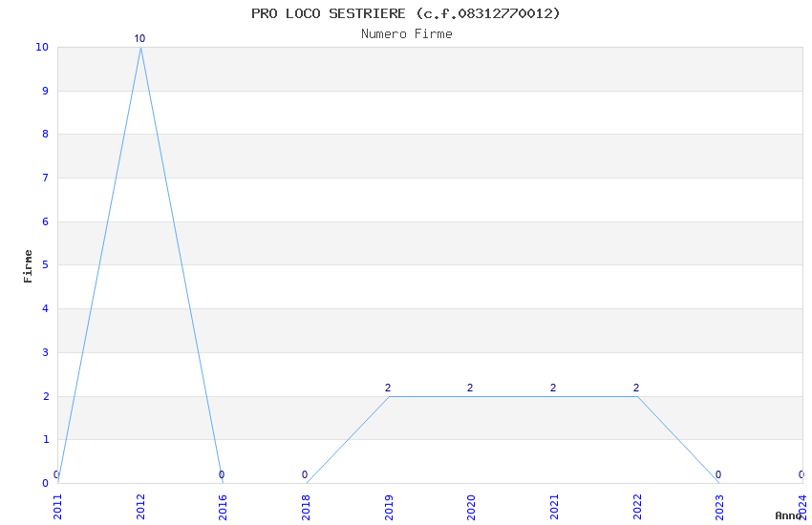Image resolution: width=812 pixels, height=525 pixels.
Task: Click the 2012 year tick label
Action: tap(140, 507)
